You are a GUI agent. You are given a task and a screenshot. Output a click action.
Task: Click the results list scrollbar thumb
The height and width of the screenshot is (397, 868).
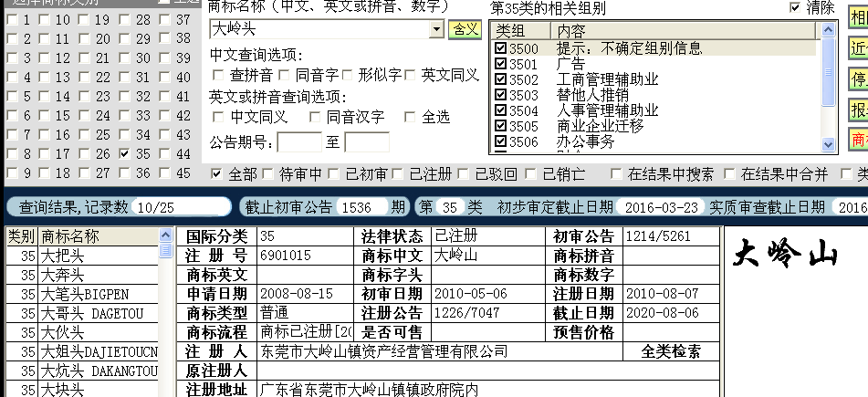165,250
